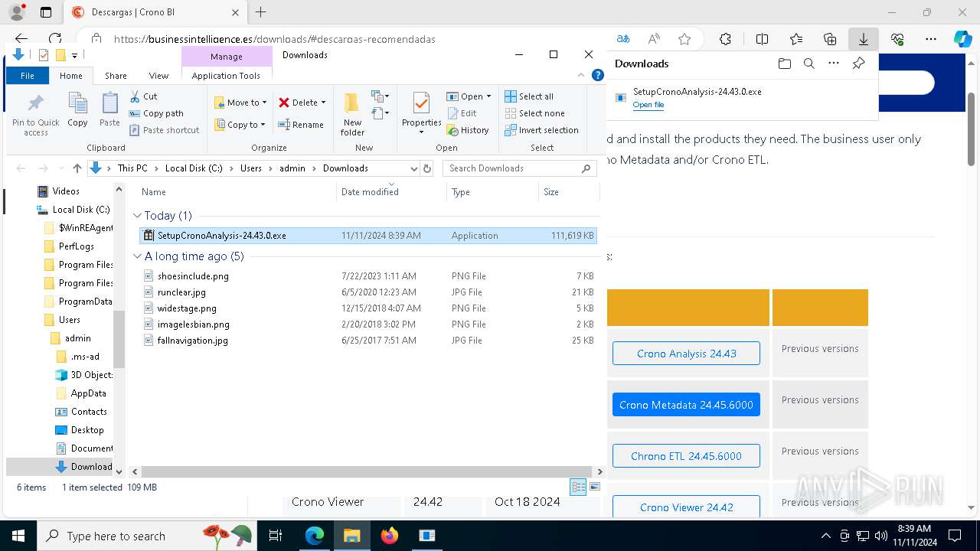Switch to large icons view layout
This screenshot has height=551, width=980.
pos(595,487)
